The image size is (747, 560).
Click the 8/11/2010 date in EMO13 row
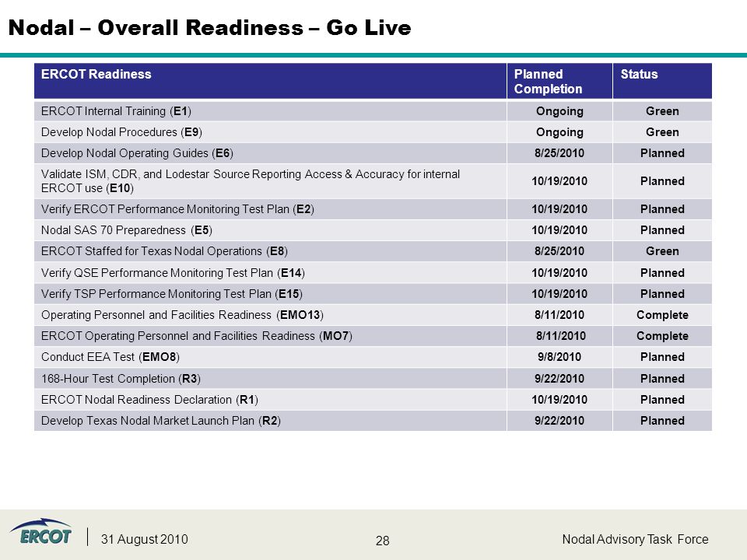pos(559,315)
